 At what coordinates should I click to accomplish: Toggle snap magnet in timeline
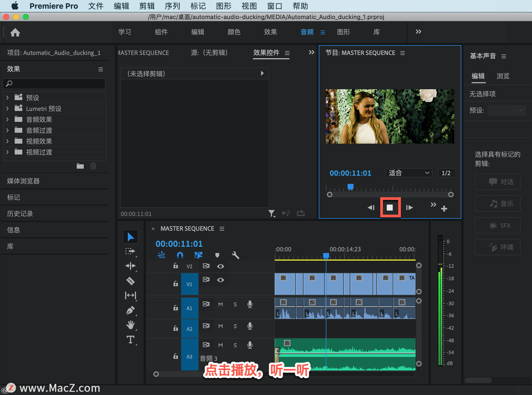180,255
